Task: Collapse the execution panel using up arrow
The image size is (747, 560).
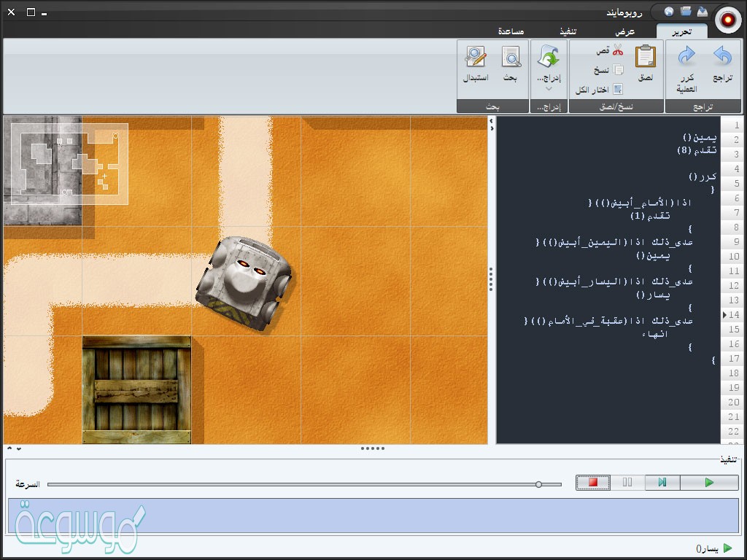Action: [9, 448]
